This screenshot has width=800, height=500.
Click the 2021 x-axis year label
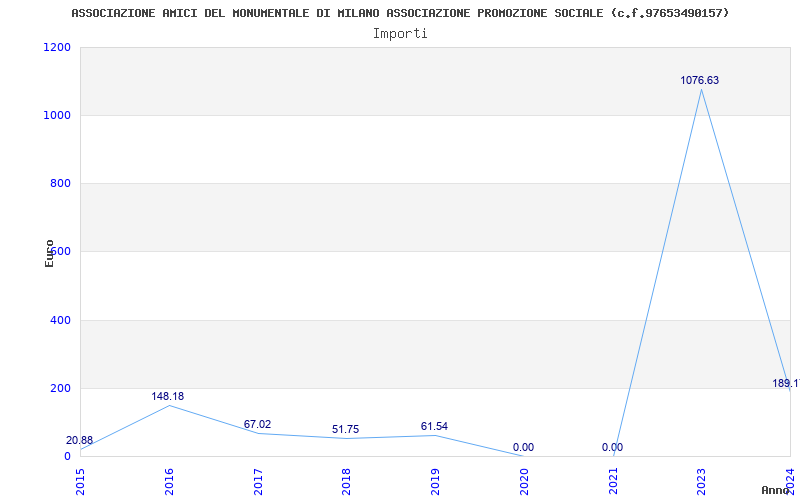tap(613, 481)
